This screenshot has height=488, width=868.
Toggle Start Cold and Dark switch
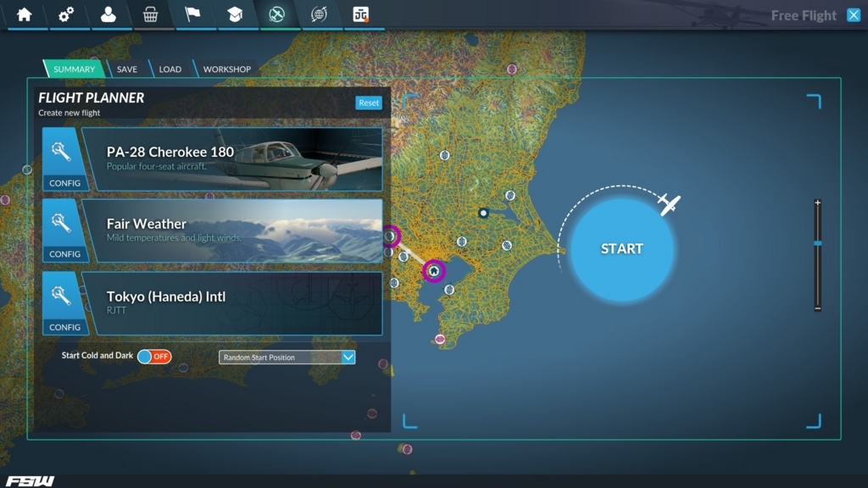click(154, 357)
